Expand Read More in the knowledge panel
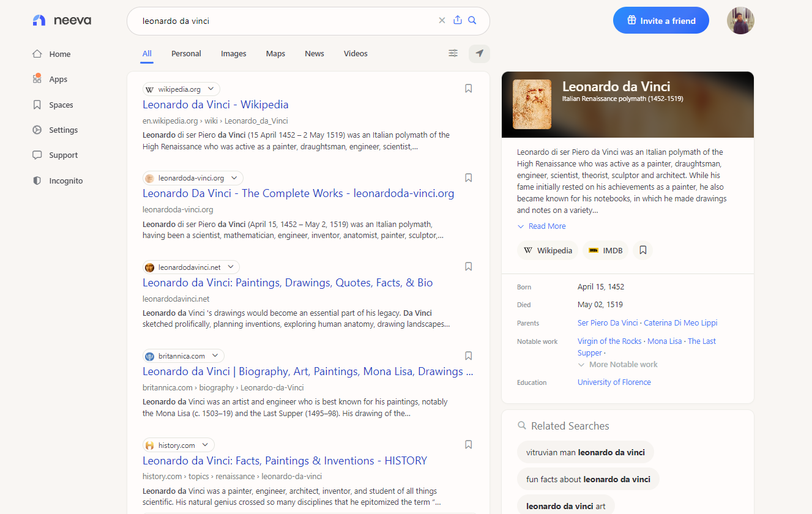The height and width of the screenshot is (514, 812). tap(542, 226)
